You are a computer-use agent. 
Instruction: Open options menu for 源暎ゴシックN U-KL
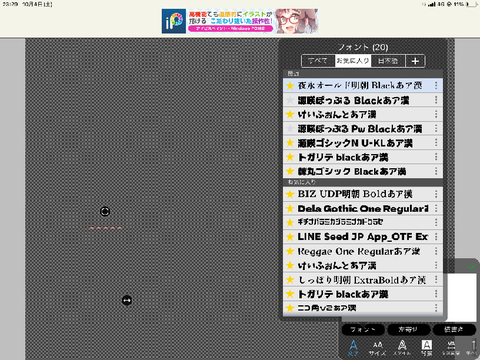coord(436,143)
